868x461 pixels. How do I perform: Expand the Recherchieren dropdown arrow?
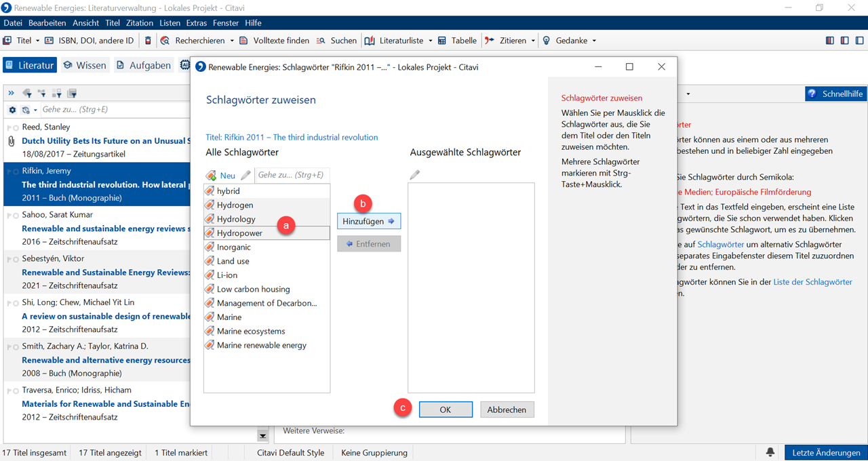coord(232,41)
